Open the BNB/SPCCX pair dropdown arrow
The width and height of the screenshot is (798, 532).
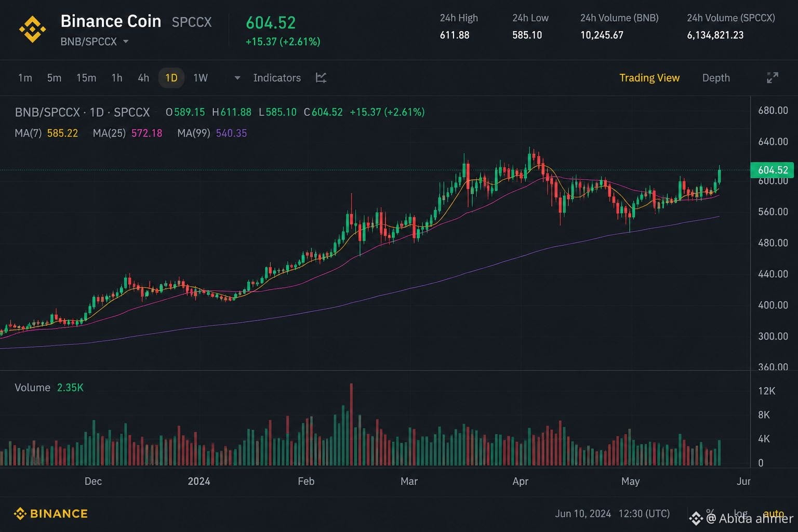click(126, 42)
